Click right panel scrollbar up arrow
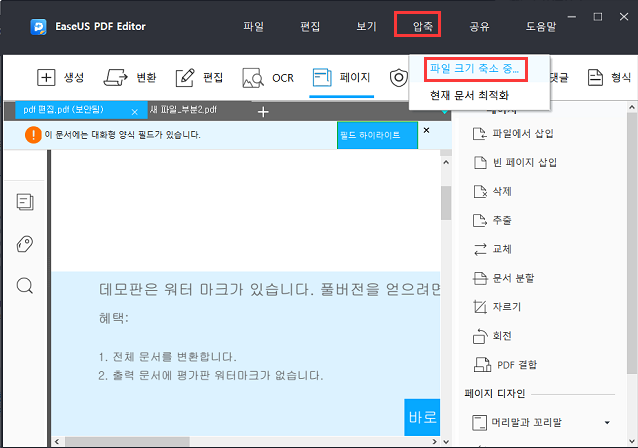Image resolution: width=638 pixels, height=448 pixels. [632, 107]
